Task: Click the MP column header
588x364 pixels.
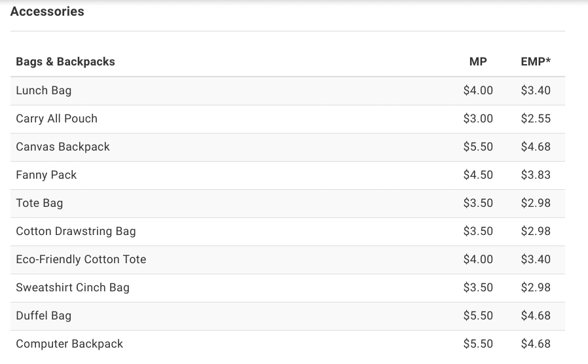Action: click(x=478, y=62)
